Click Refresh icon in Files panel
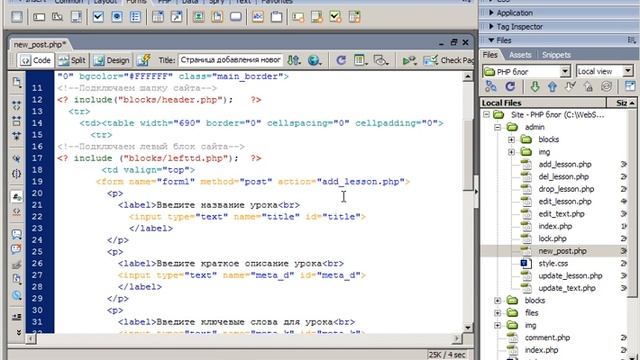 510,87
